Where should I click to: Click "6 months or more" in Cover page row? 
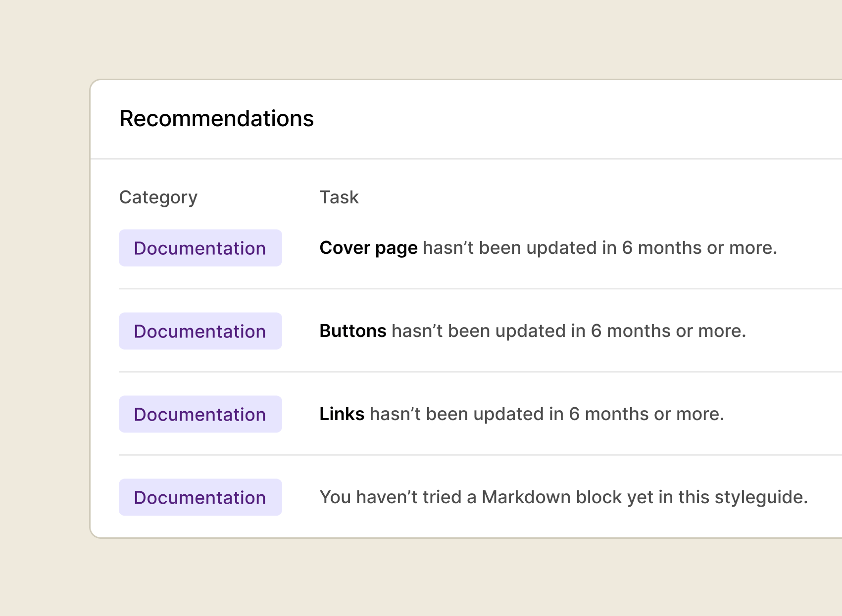pos(699,248)
